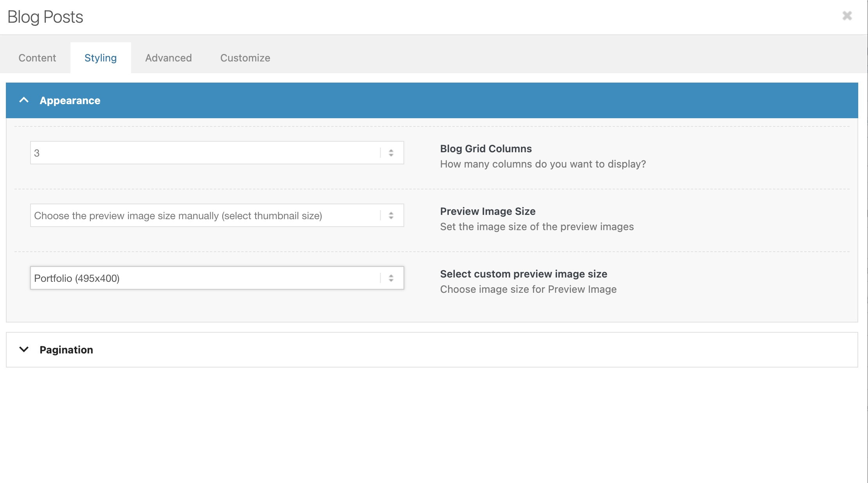Click the Blog Grid Columns label
868x483 pixels.
tap(486, 149)
